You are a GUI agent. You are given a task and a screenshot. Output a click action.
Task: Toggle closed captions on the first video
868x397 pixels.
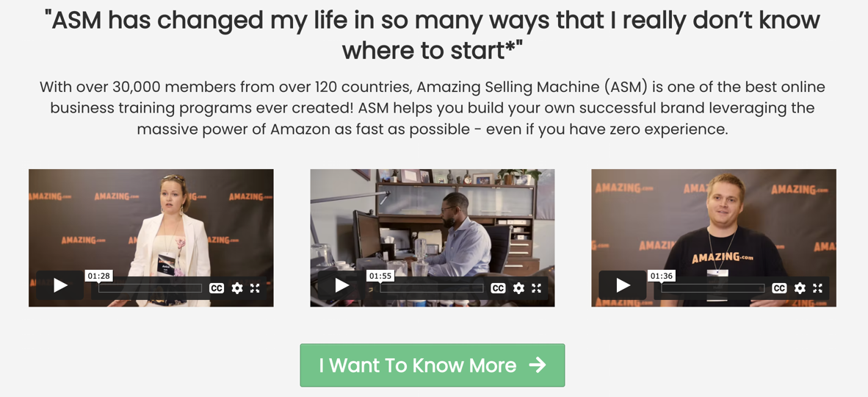click(x=217, y=288)
